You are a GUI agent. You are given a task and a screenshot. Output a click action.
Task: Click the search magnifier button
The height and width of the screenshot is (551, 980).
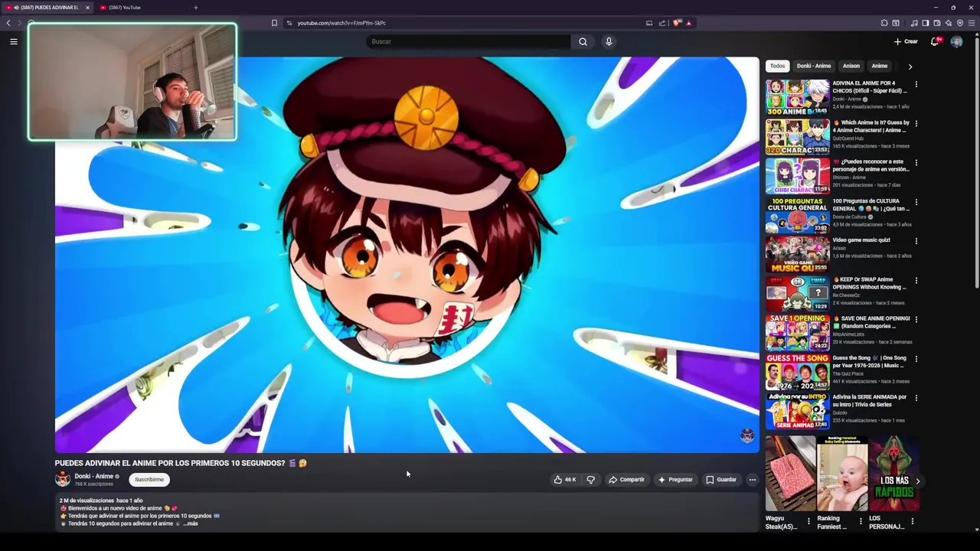[583, 41]
